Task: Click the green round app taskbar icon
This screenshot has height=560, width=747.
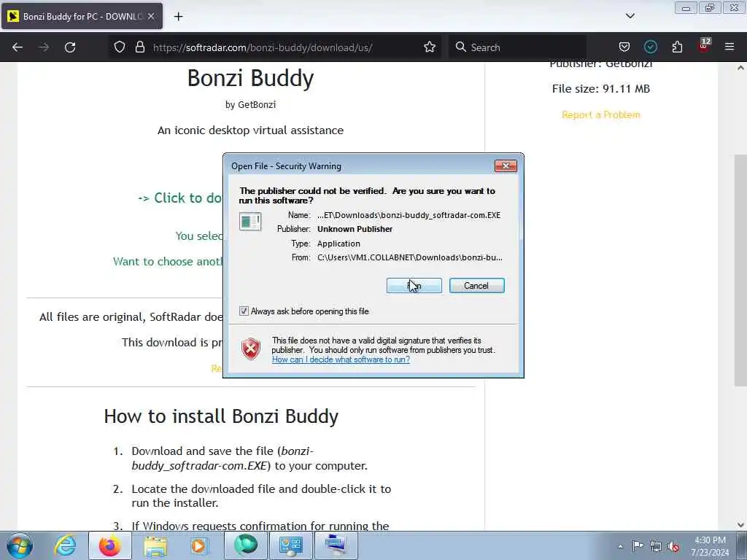Action: point(245,545)
